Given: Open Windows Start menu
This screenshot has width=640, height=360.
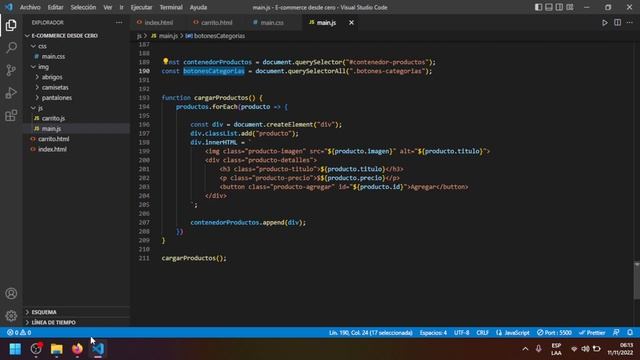Looking at the screenshot, I should coord(15,349).
